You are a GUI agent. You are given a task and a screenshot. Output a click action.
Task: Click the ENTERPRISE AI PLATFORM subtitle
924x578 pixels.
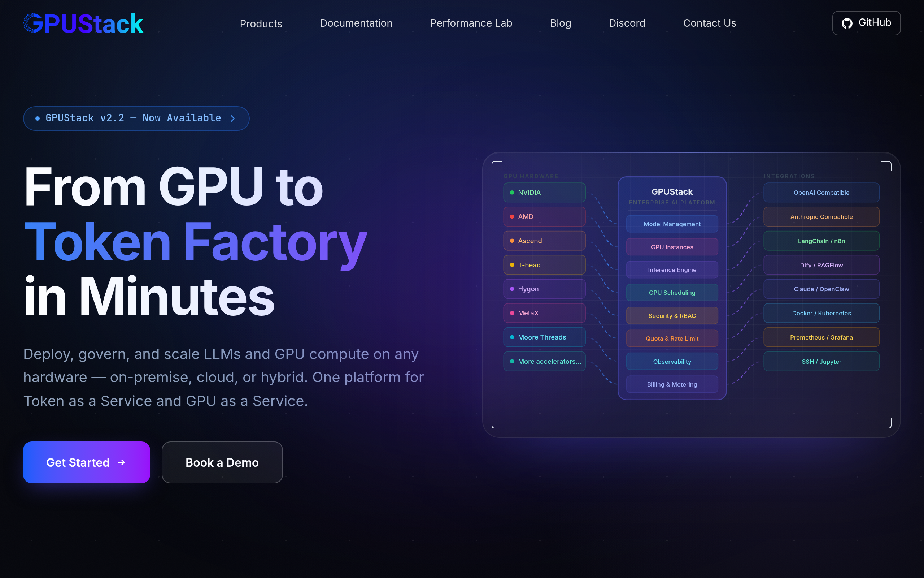(672, 203)
